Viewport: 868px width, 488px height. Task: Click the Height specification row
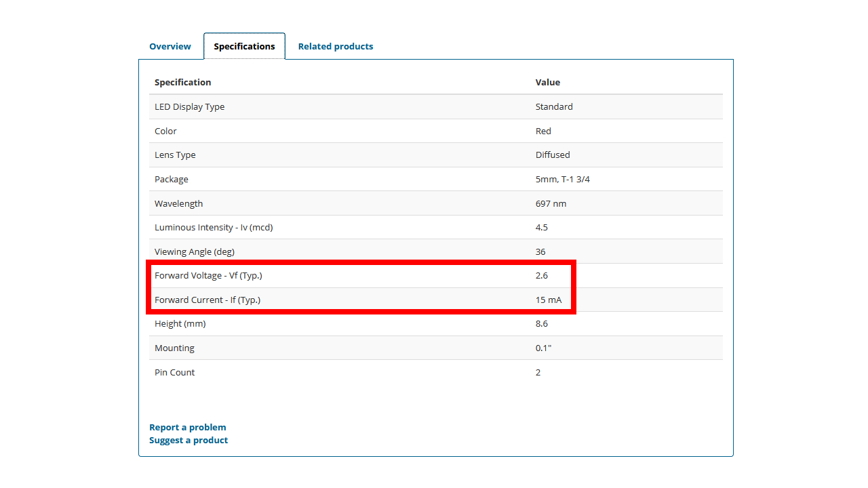[180, 323]
